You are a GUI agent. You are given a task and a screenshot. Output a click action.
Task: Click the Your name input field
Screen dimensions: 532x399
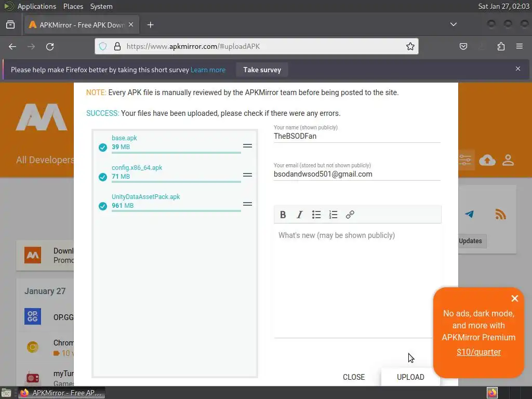pos(357,136)
